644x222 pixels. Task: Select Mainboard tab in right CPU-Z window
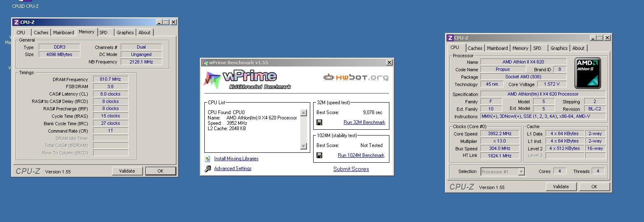point(497,48)
